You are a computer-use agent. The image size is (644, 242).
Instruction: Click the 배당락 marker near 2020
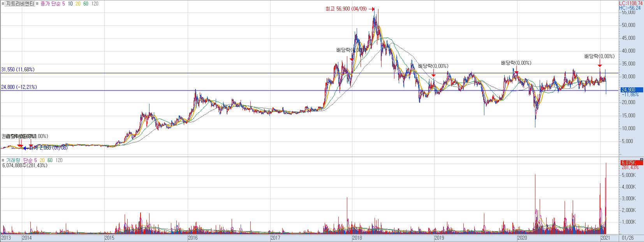[516, 63]
